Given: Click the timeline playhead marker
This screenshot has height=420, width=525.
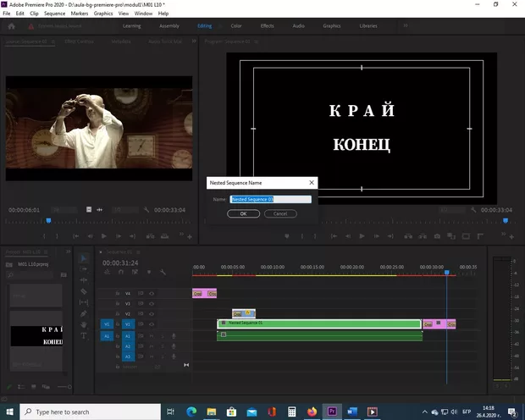Looking at the screenshot, I should pyautogui.click(x=447, y=272).
